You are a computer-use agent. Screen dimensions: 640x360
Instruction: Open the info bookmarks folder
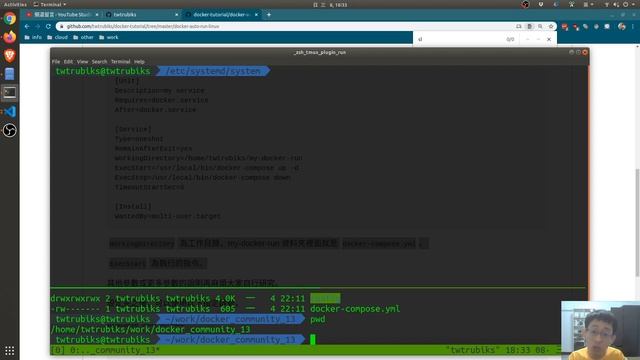click(33, 37)
